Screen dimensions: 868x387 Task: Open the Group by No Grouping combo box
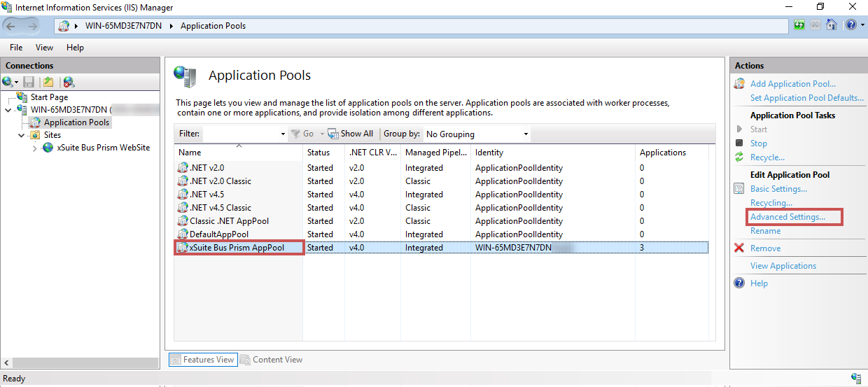(477, 134)
